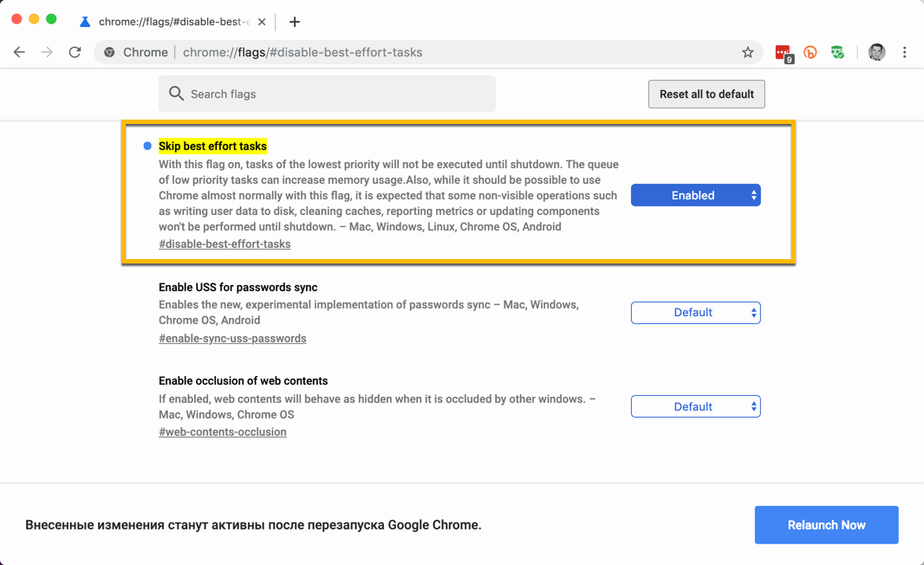Open the Bitly extension icon
Screen dimensions: 924x565
pos(810,52)
